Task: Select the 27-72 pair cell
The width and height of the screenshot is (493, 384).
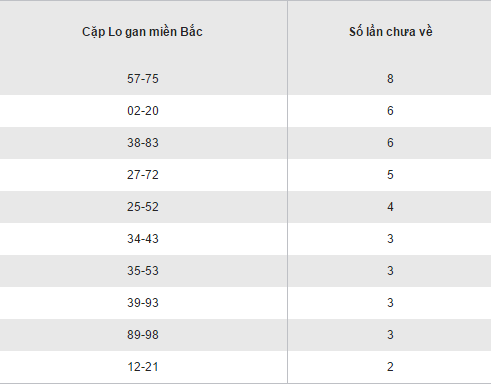Action: coord(143,175)
